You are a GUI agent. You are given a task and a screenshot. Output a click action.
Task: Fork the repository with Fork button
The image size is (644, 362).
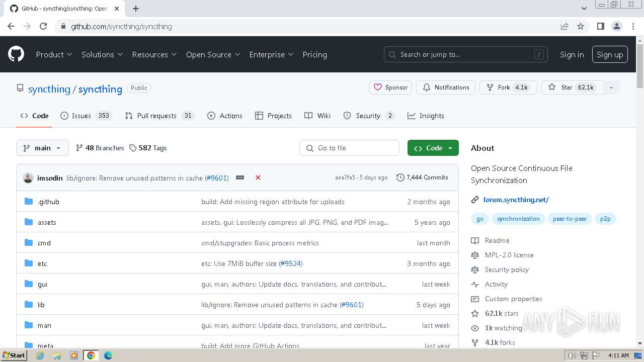(x=508, y=87)
